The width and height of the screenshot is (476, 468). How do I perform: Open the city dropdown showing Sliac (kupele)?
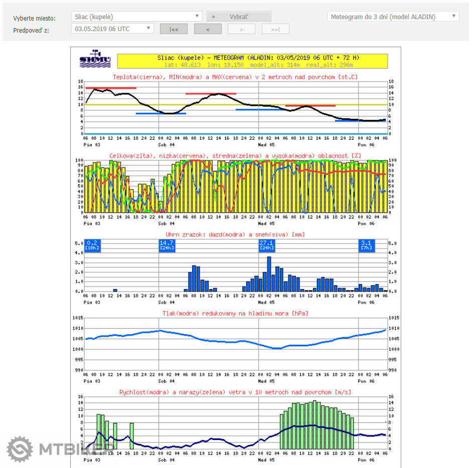pyautogui.click(x=136, y=17)
